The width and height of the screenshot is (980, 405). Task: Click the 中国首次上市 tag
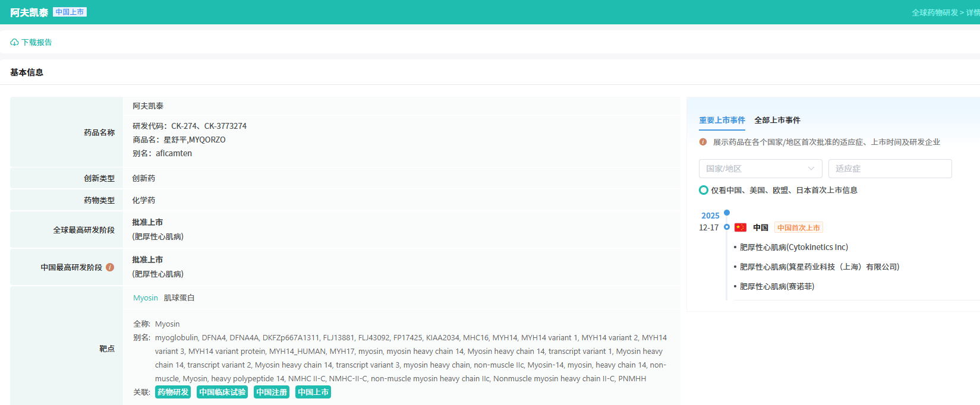799,227
